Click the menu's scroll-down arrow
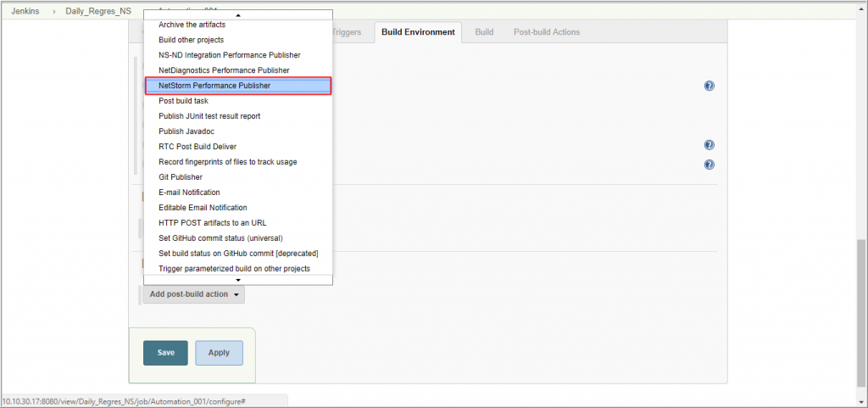The height and width of the screenshot is (408, 868). 238,280
